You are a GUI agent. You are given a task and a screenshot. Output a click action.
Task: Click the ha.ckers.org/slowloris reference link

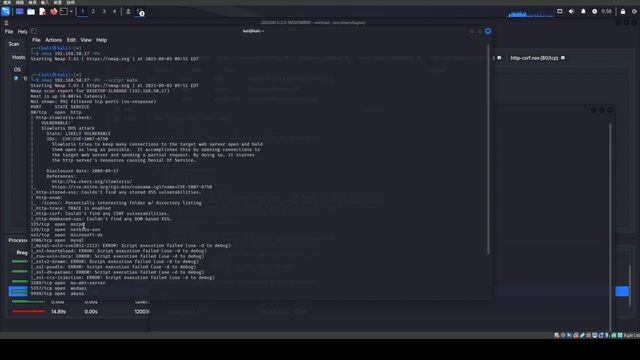[92, 182]
